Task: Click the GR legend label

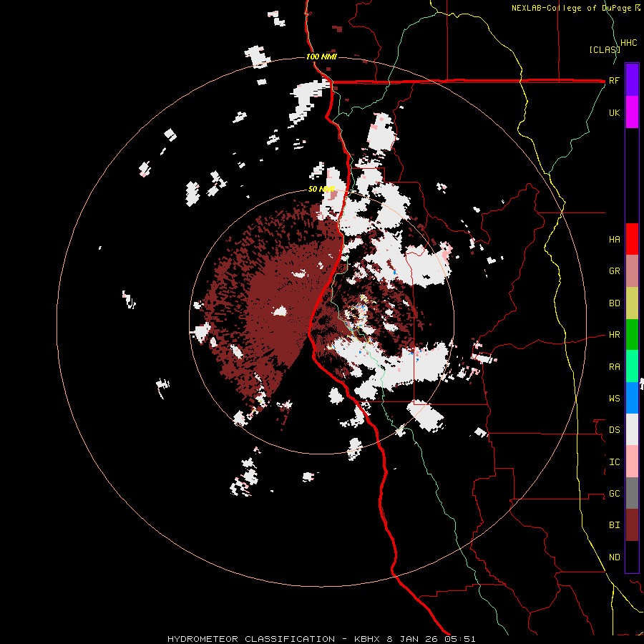Action: tap(614, 271)
